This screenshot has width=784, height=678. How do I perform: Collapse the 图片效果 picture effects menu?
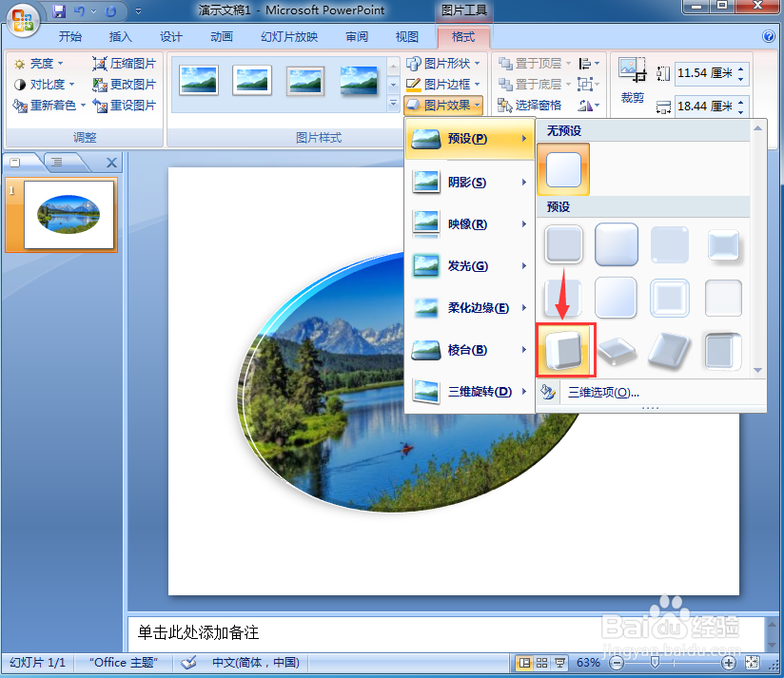(443, 106)
